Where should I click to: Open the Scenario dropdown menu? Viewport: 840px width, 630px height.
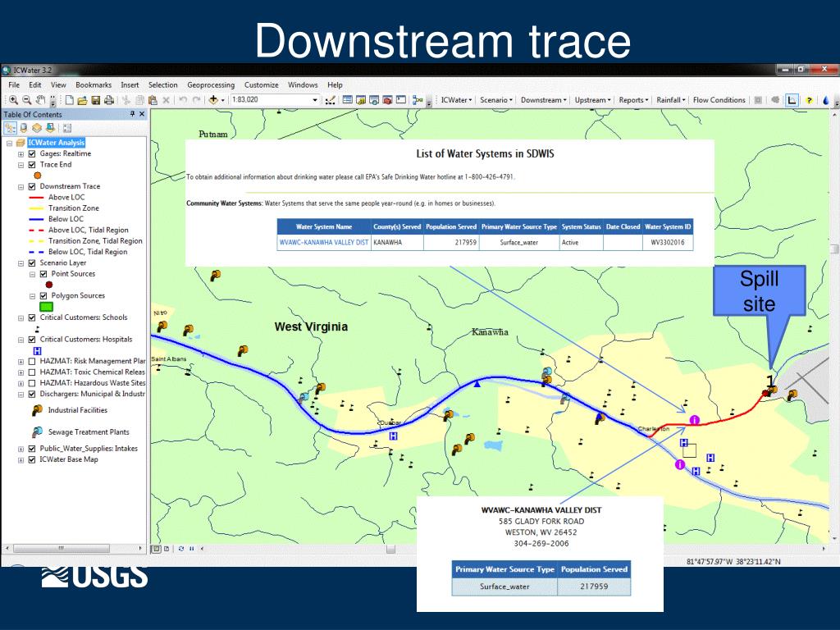tap(496, 100)
